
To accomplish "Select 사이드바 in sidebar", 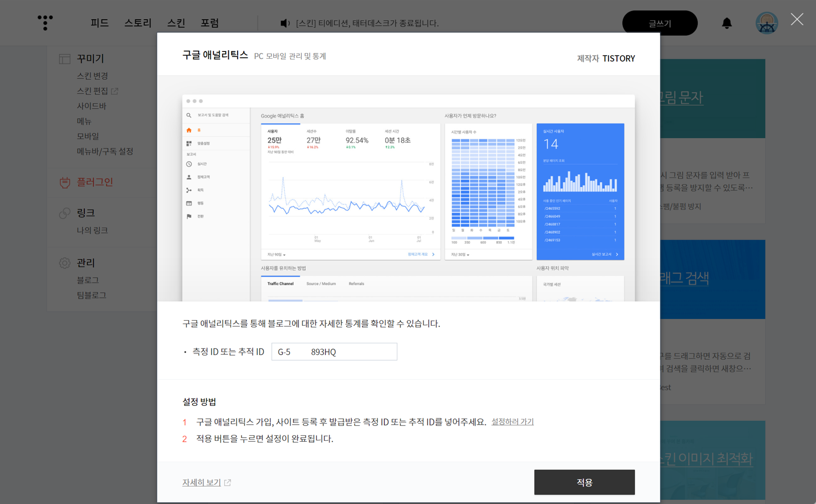I will click(91, 106).
